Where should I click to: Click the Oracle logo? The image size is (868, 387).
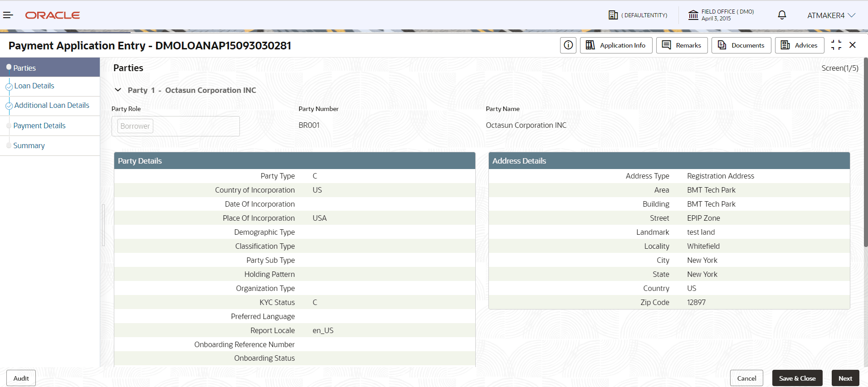coord(53,15)
